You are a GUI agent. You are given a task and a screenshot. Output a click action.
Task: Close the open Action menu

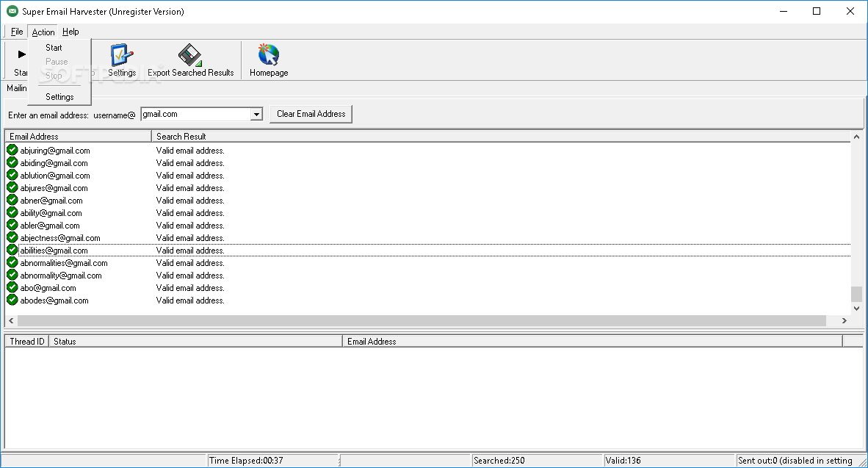pos(43,32)
